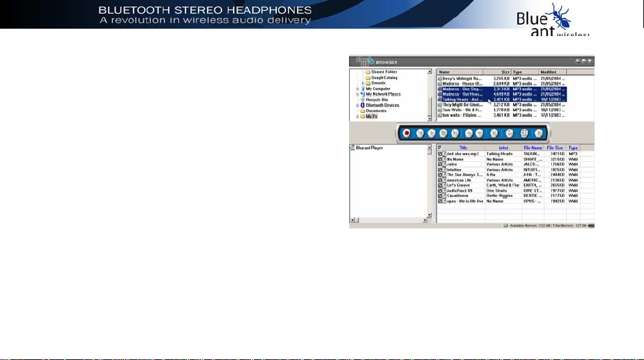The image size is (644, 360).
Task: Toggle the select-all checkbox in the Title header
Action: tap(440, 148)
